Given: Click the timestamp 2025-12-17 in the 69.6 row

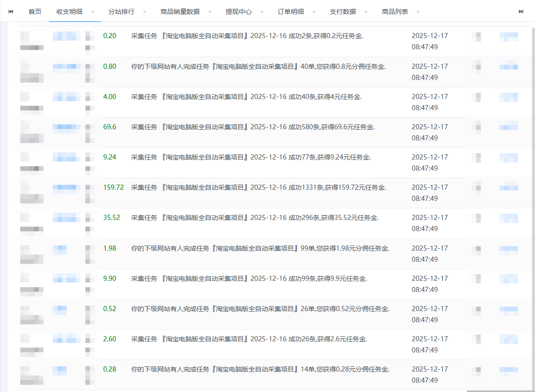Looking at the screenshot, I should coord(429,126).
